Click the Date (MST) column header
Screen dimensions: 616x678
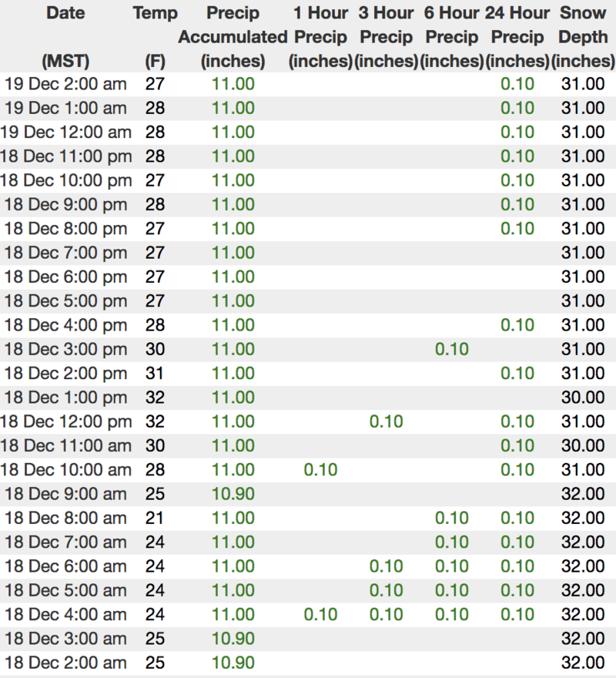(65, 36)
